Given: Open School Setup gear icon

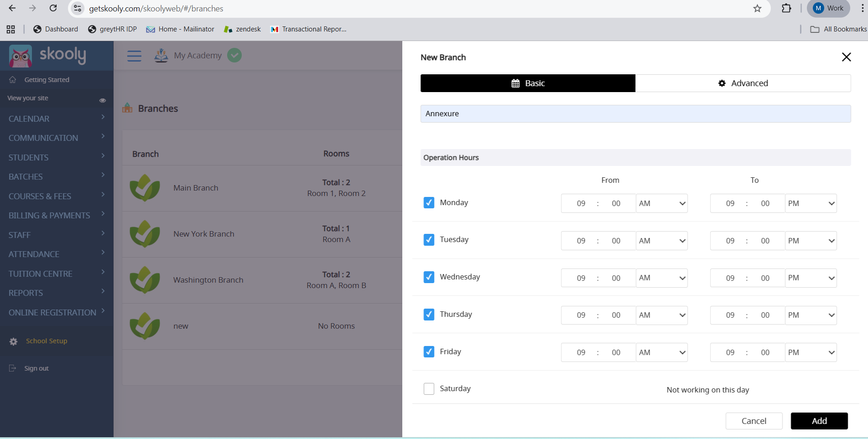Looking at the screenshot, I should pyautogui.click(x=14, y=341).
